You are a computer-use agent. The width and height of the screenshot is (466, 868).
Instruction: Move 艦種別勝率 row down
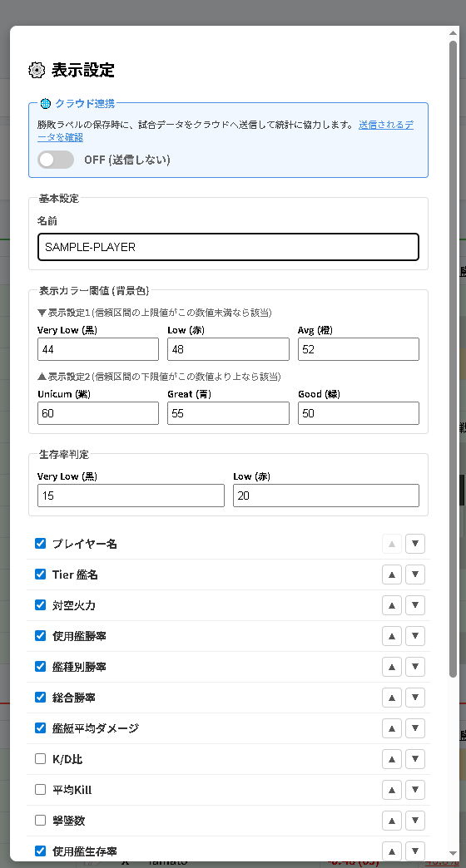[415, 667]
